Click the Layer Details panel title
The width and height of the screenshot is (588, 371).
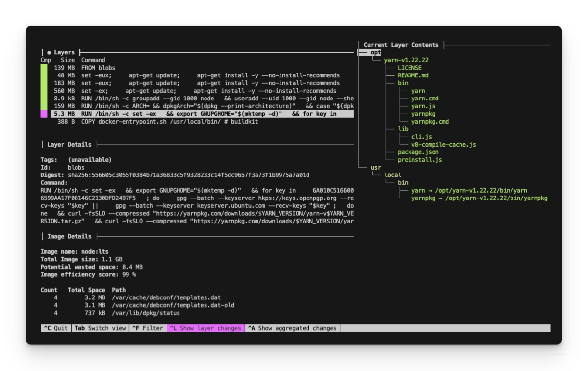point(69,145)
